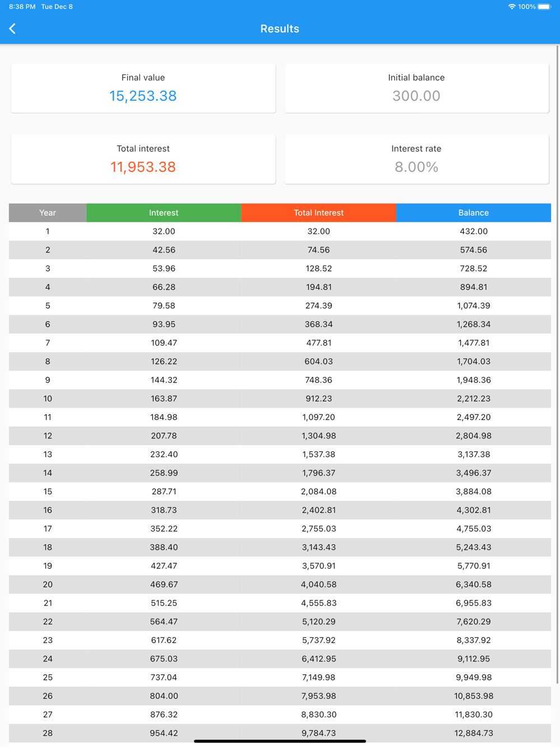Select the Year column header

48,213
